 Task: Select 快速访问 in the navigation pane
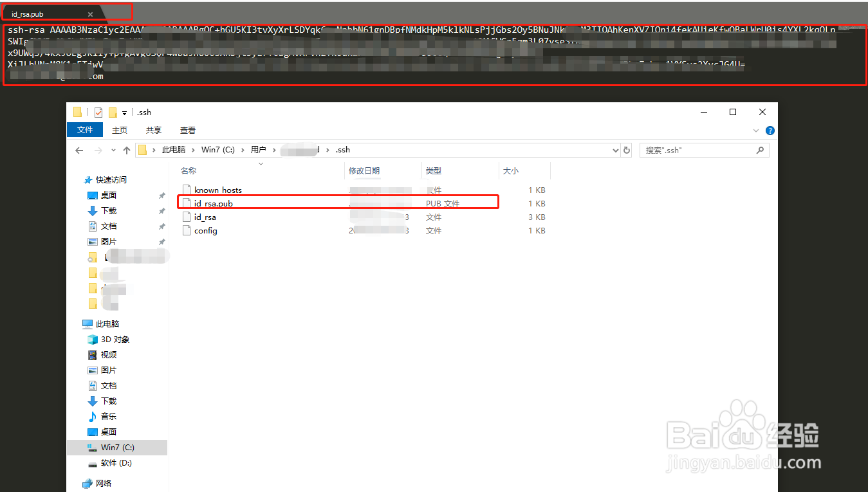pos(111,179)
